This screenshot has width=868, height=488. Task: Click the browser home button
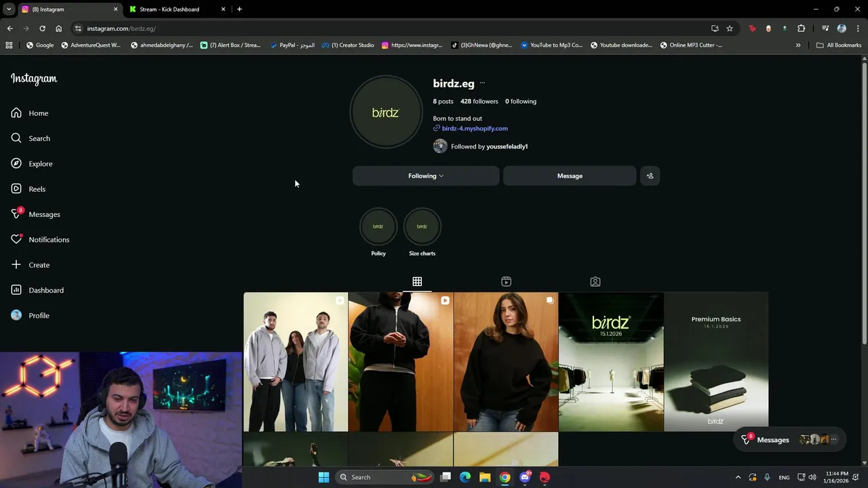click(x=59, y=28)
